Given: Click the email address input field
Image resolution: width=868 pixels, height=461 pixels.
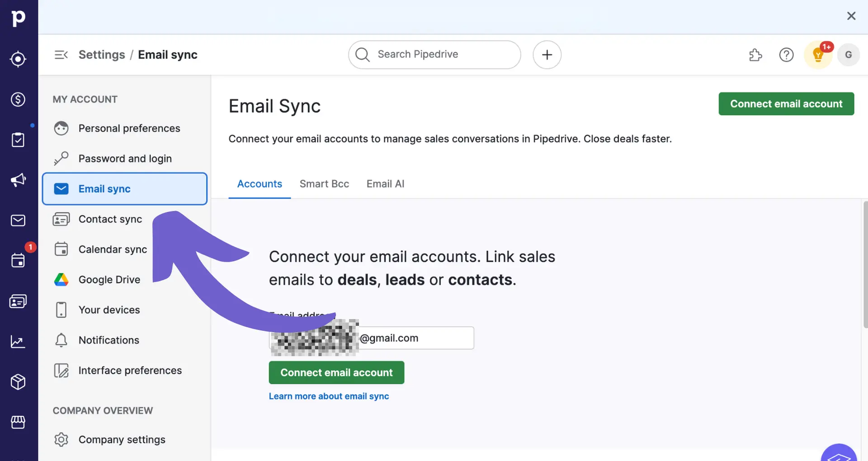Looking at the screenshot, I should (x=371, y=338).
